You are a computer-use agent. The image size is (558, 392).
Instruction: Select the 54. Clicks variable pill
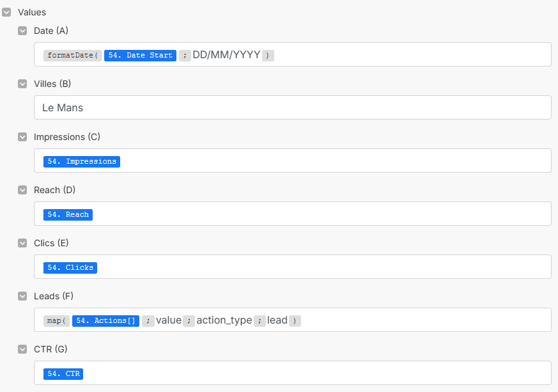(70, 267)
